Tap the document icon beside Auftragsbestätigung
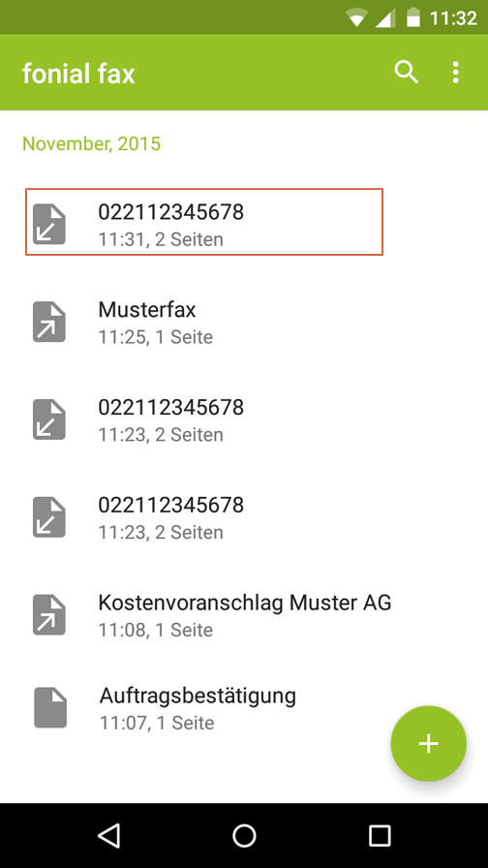The height and width of the screenshot is (868, 488). tap(50, 707)
